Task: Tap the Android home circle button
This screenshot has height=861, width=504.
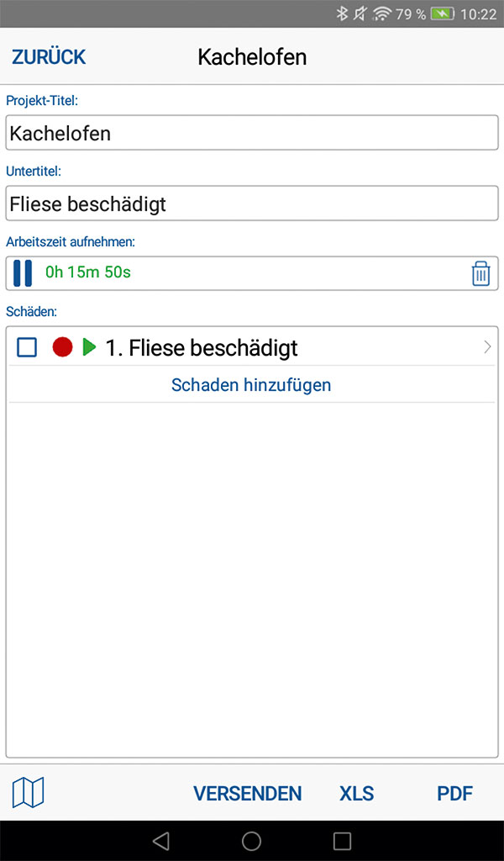Action: point(251,841)
